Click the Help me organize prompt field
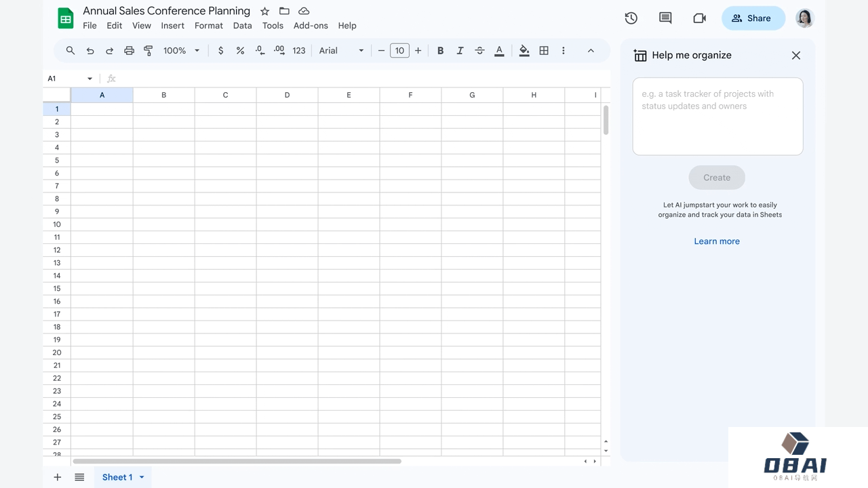This screenshot has height=488, width=868. (717, 116)
